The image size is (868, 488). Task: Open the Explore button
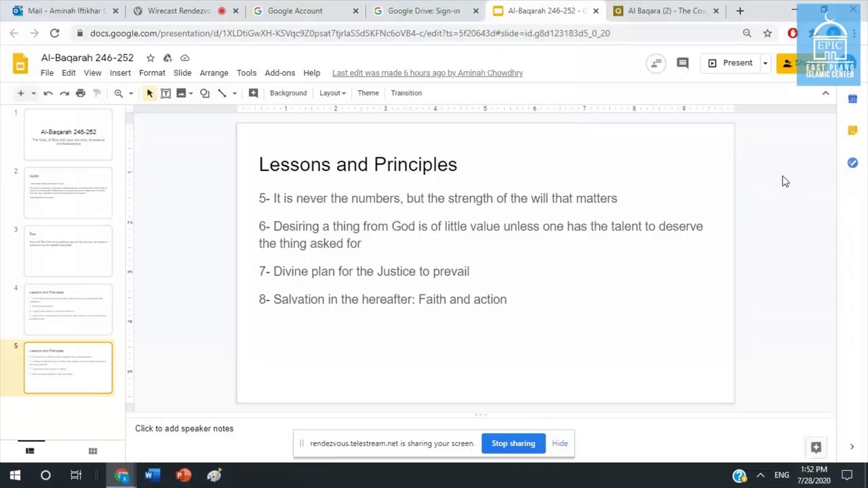tap(816, 447)
